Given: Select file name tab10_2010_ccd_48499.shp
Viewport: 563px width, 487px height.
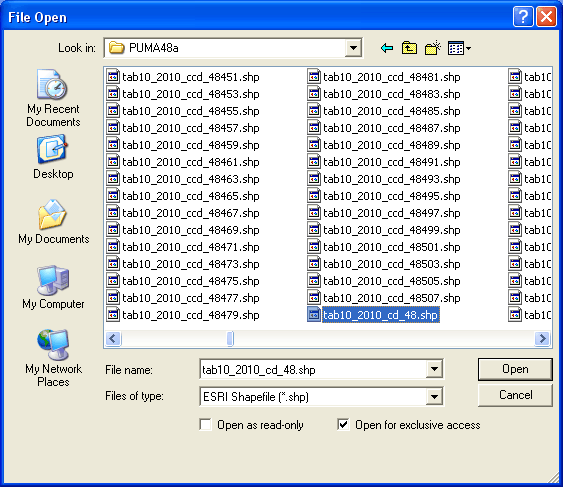Looking at the screenshot, I should pos(392,230).
